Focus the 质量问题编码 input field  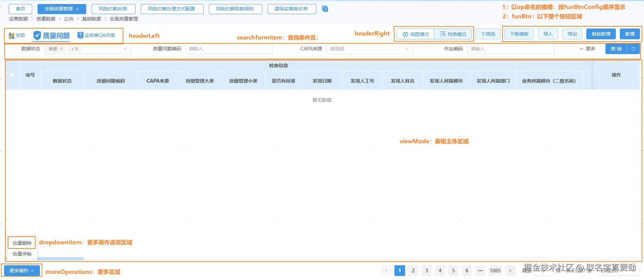[x=229, y=49]
